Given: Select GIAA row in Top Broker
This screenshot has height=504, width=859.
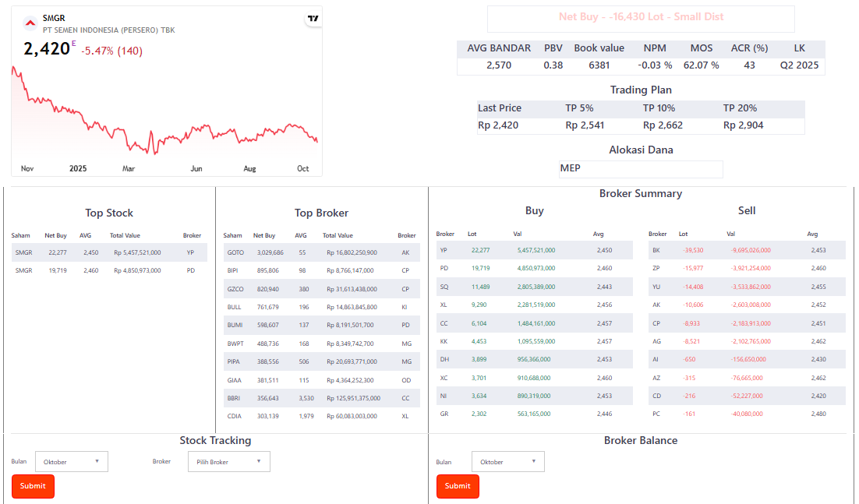Looking at the screenshot, I should click(x=322, y=380).
